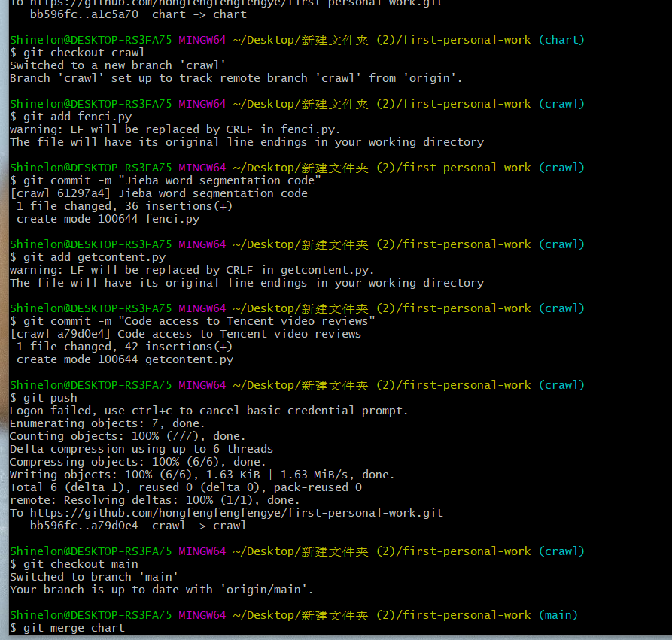Click the '$ git add getcontent.py' command
Image resolution: width=672 pixels, height=640 pixels.
pyautogui.click(x=87, y=257)
